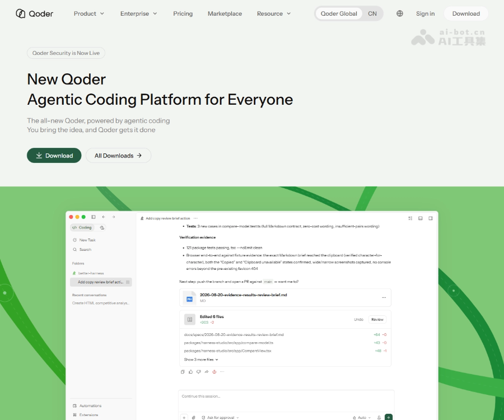Expand the Enterprise dropdown
This screenshot has height=420, width=504.
[138, 13]
